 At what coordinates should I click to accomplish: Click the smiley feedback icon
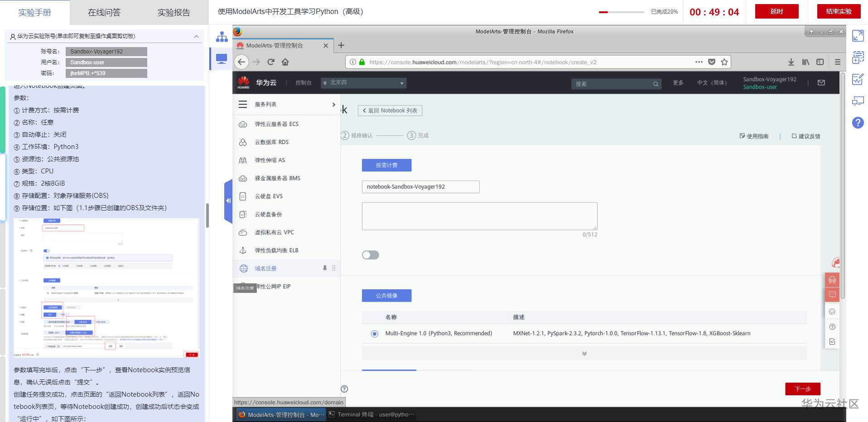[x=832, y=312]
